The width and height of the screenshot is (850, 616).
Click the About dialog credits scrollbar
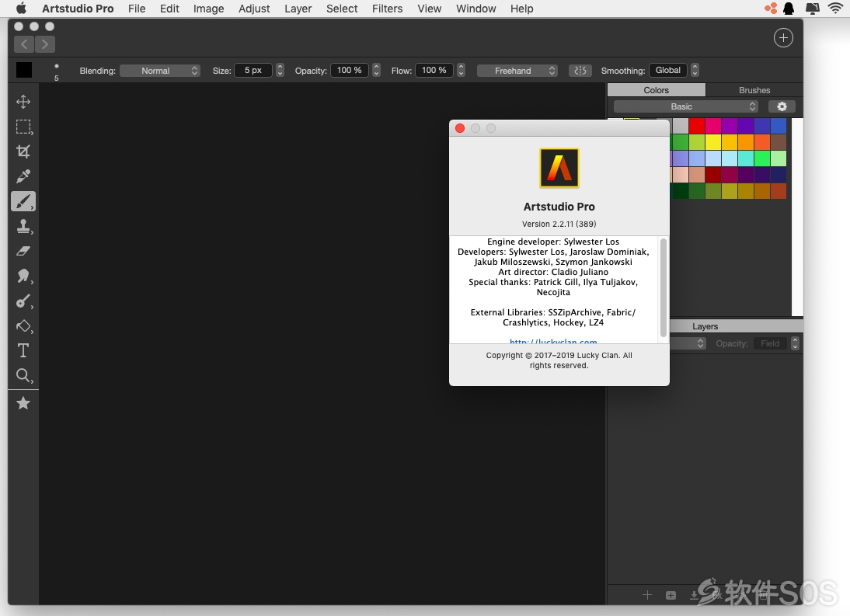click(663, 287)
